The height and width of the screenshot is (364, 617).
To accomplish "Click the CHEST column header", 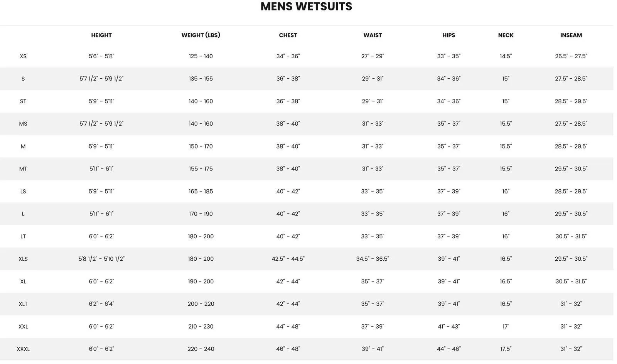I will tap(288, 35).
